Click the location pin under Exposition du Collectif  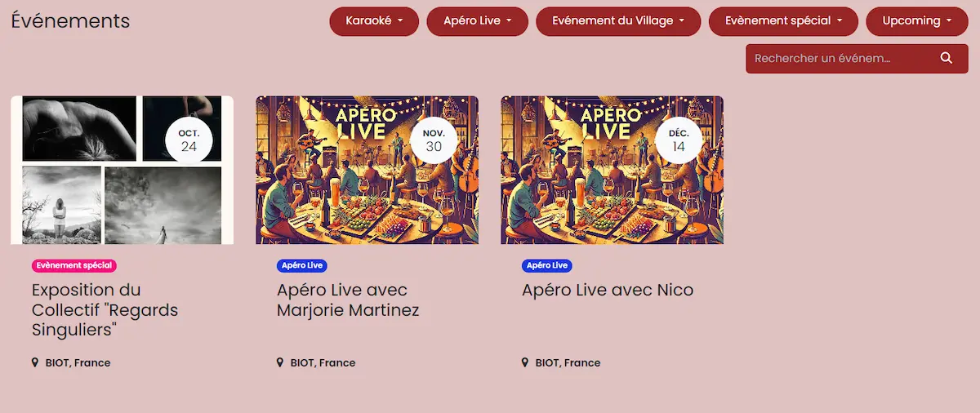point(35,362)
